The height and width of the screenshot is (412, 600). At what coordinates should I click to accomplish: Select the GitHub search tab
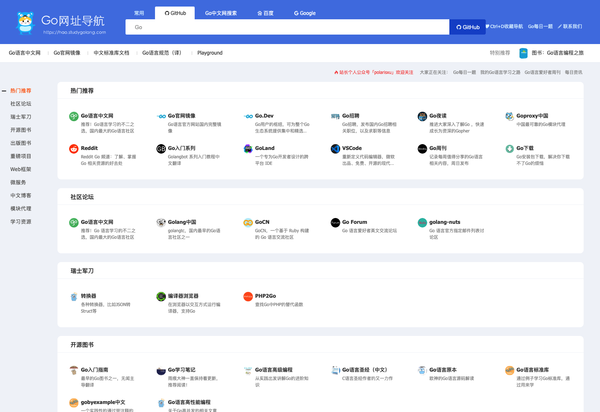click(175, 13)
